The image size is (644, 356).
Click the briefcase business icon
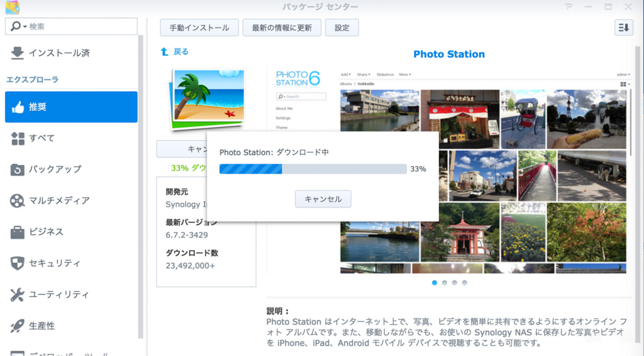(17, 232)
